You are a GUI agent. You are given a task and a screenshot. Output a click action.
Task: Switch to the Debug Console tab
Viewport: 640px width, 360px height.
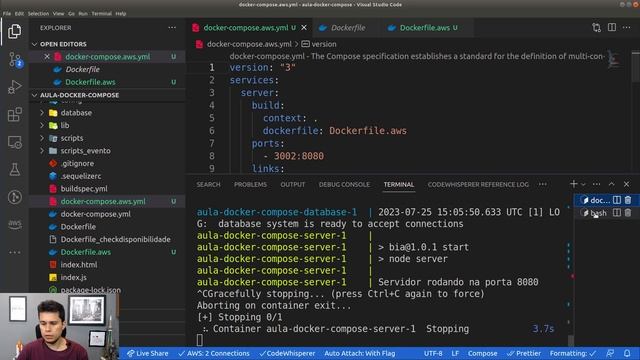coord(344,184)
